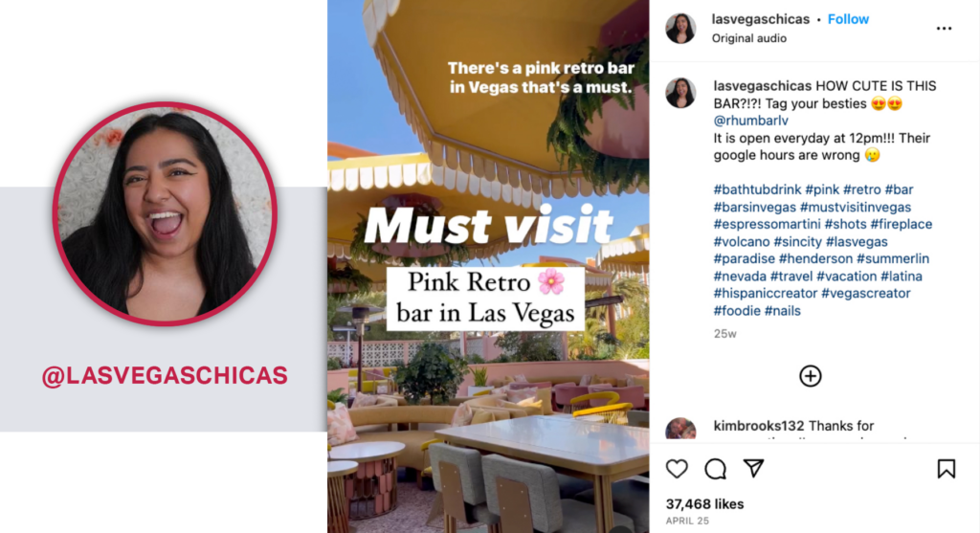980x533 pixels.
Task: Open the #espressomartini hashtag
Action: pyautogui.click(x=767, y=224)
